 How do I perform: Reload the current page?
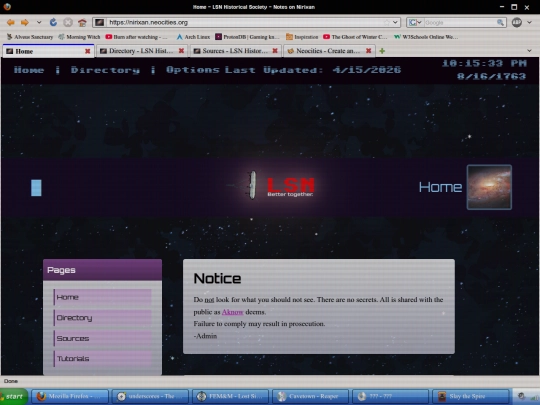(x=53, y=22)
